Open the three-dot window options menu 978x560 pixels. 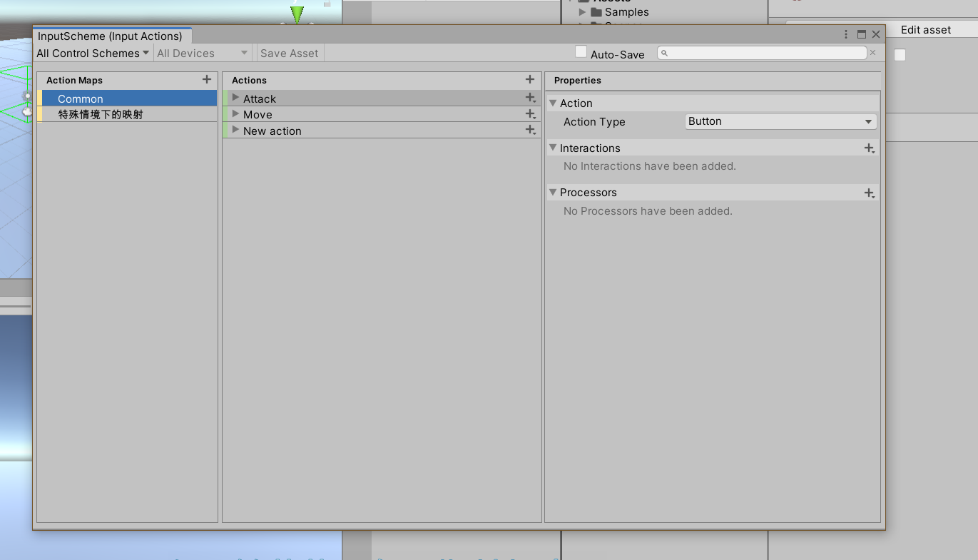click(845, 34)
